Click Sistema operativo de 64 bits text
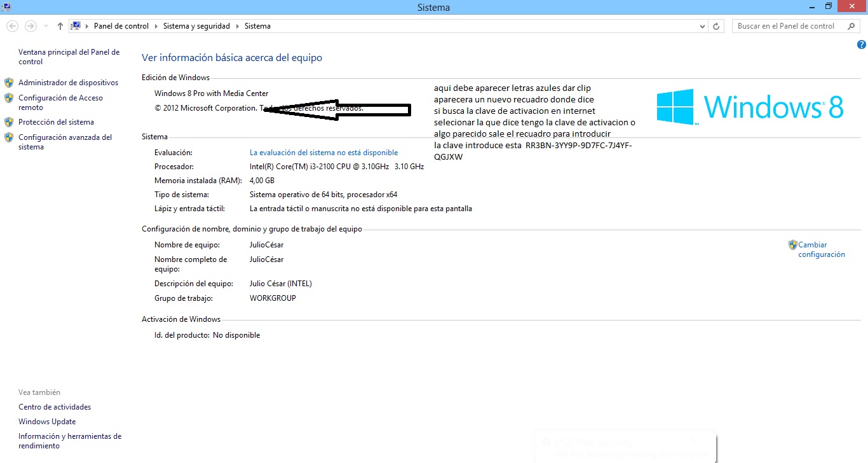Viewport: 868px width, 463px height. pyautogui.click(x=323, y=195)
